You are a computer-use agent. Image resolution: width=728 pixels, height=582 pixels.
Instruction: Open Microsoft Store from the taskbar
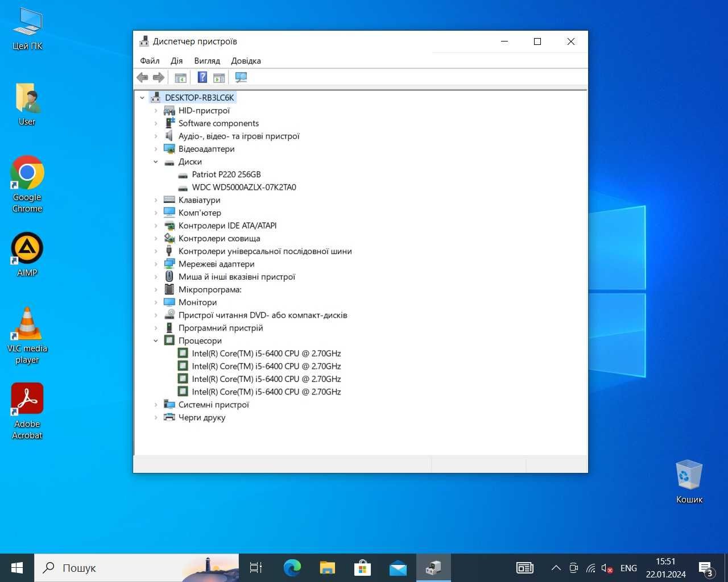point(363,568)
